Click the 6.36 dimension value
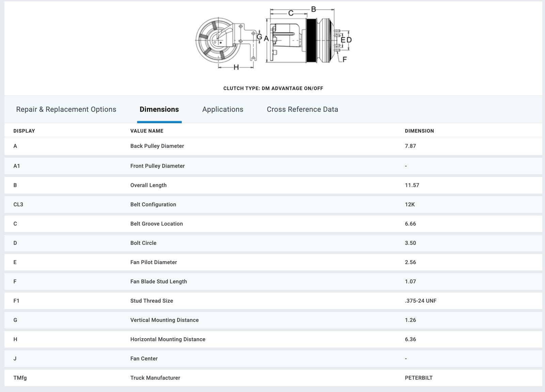545x392 pixels. (x=410, y=339)
